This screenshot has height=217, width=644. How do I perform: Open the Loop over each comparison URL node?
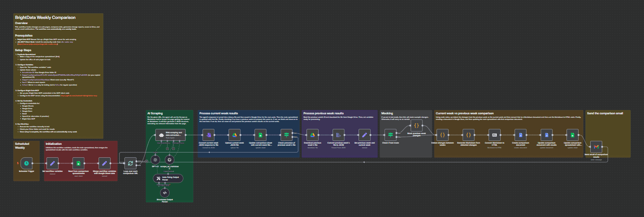tap(130, 163)
